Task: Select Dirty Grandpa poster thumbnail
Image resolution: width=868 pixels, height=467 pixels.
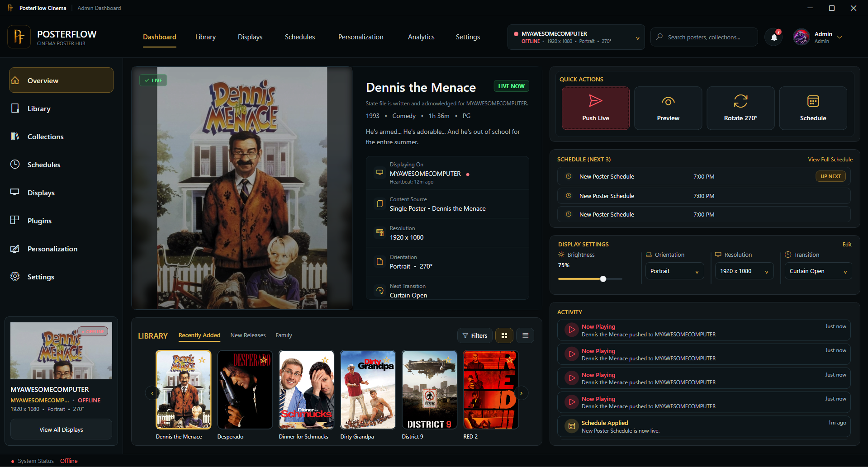Action: 368,390
